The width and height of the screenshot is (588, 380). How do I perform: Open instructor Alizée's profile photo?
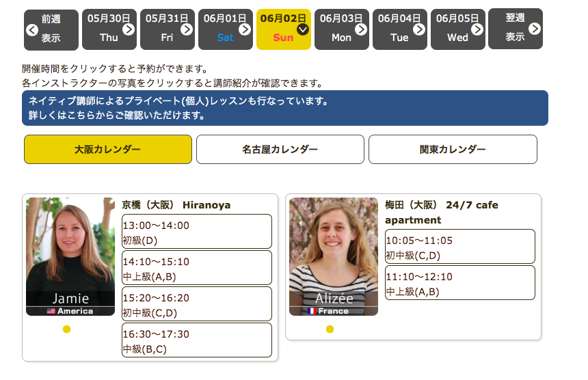point(334,256)
